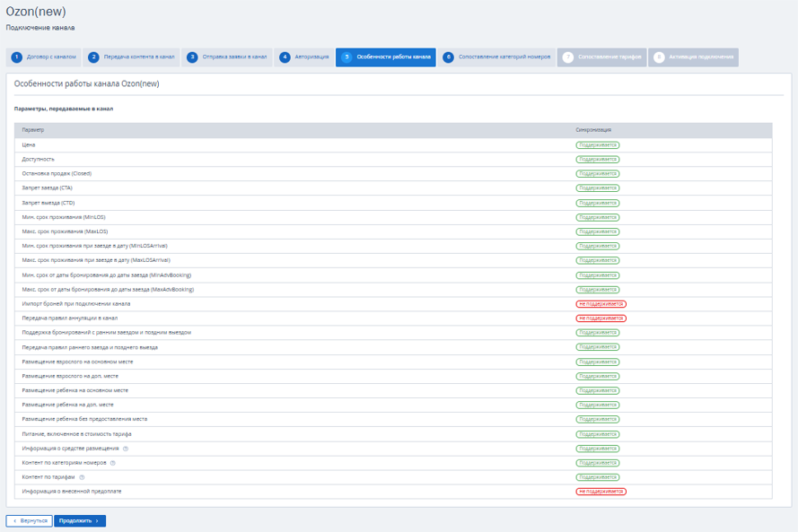This screenshot has width=798, height=532.
Task: Click the step 1 circle icon
Action: click(x=17, y=57)
